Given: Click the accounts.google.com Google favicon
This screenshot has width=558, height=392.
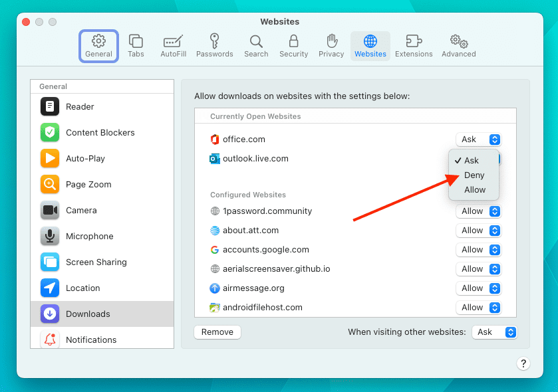Looking at the screenshot, I should [x=215, y=250].
